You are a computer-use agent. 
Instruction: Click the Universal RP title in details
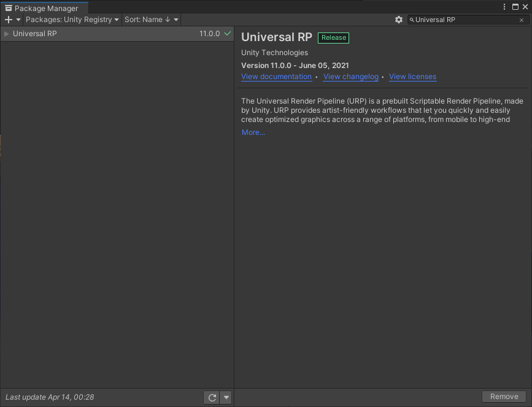pos(277,37)
